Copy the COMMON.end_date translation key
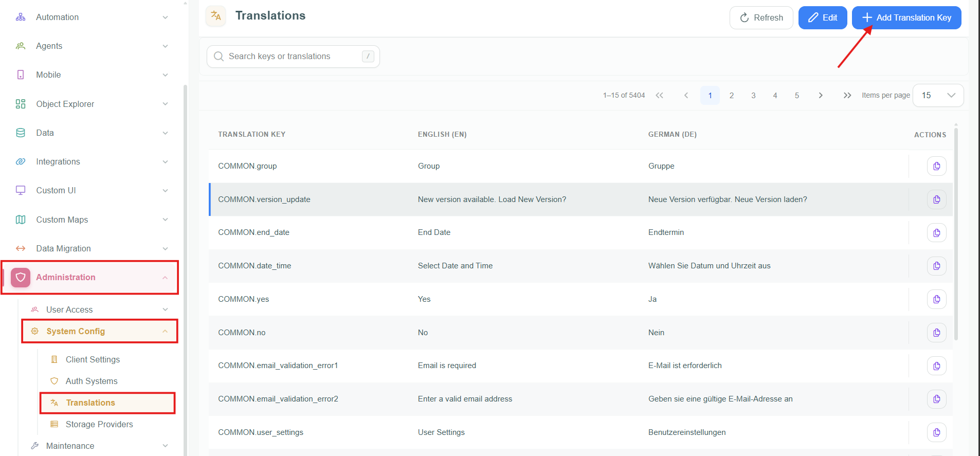The width and height of the screenshot is (980, 456). point(936,233)
